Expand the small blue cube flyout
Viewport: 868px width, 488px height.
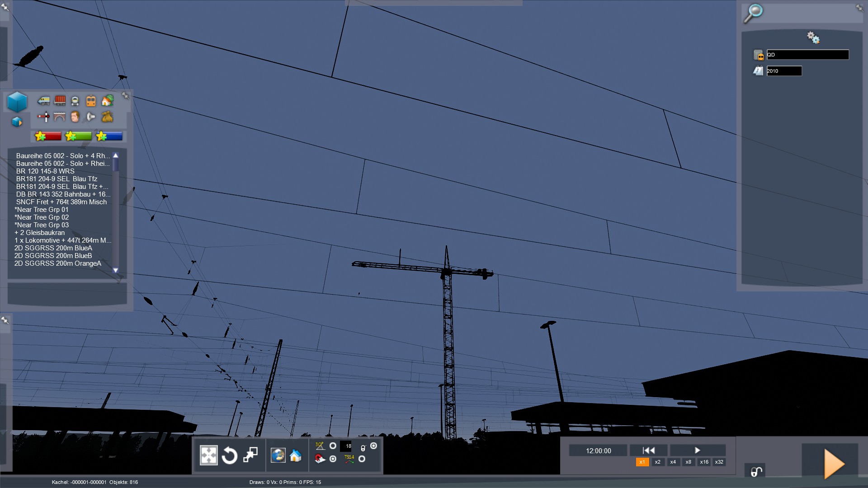point(17,122)
